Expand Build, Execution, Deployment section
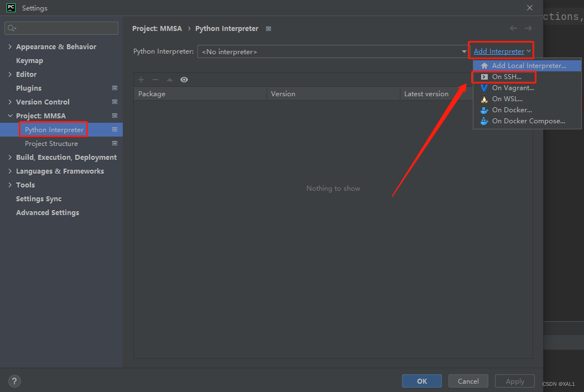 (10, 158)
